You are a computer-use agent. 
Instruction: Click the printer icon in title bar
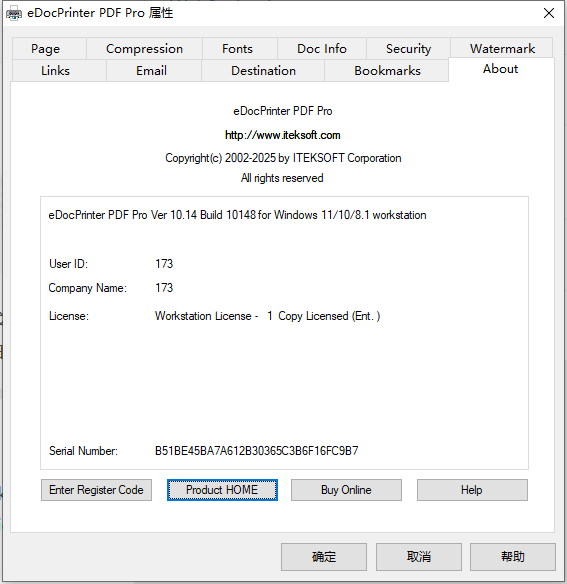pyautogui.click(x=14, y=13)
